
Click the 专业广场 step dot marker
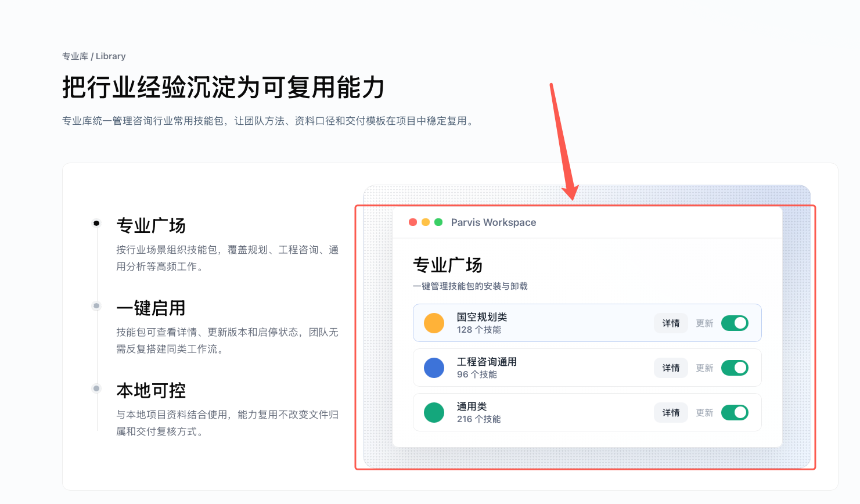pos(96,224)
